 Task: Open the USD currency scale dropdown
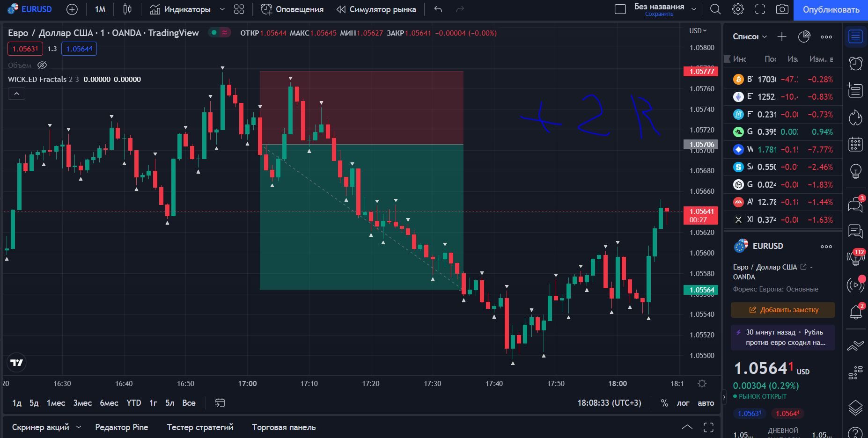click(x=698, y=30)
